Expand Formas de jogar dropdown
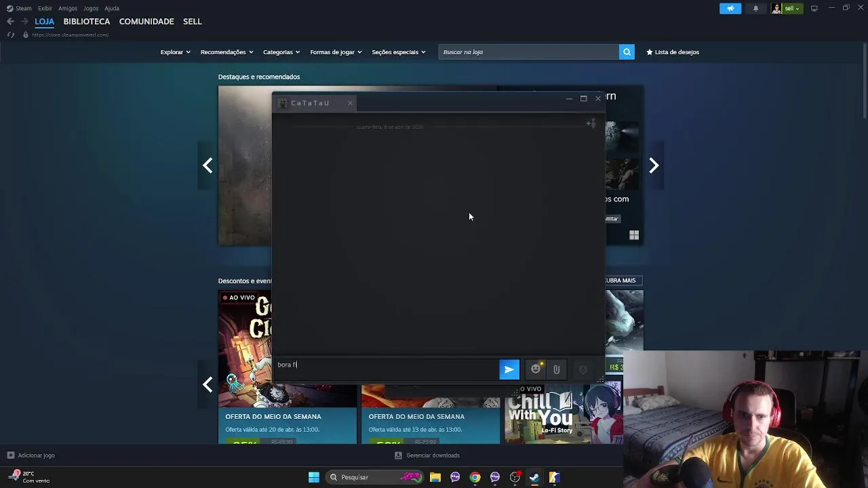The image size is (868, 488). (336, 52)
